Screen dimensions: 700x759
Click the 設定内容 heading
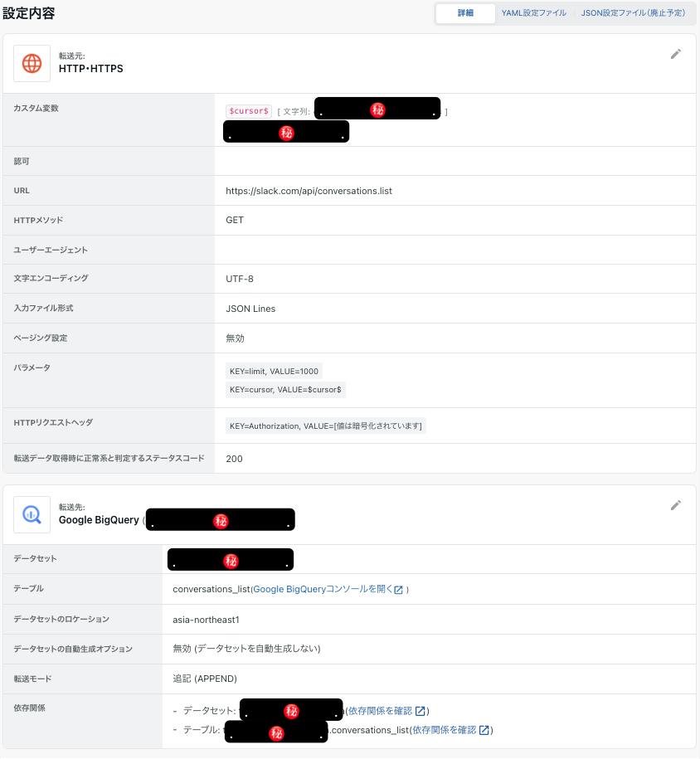pyautogui.click(x=29, y=13)
